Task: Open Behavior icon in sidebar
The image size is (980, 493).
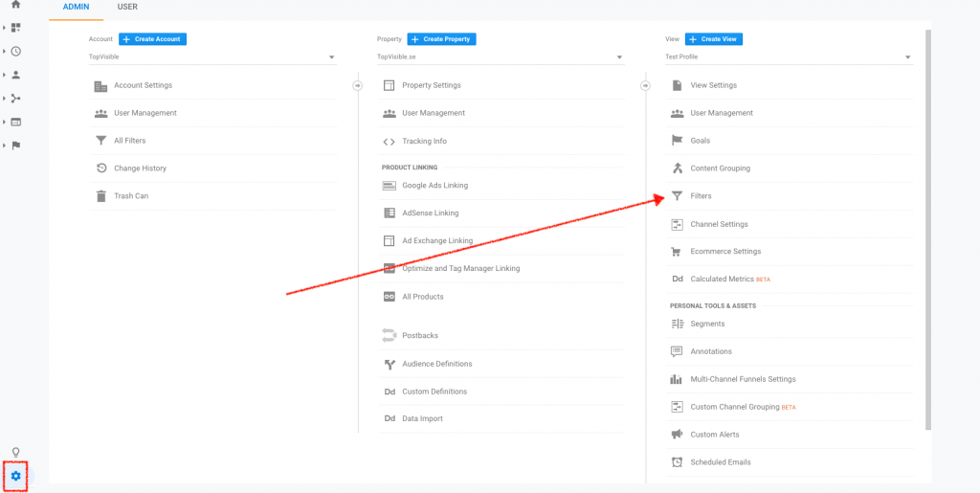Action: [16, 122]
